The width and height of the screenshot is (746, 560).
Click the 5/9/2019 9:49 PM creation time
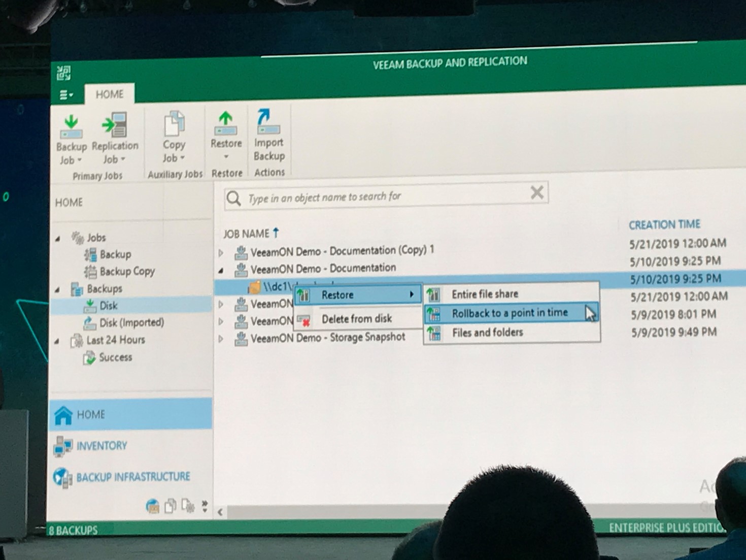pos(674,332)
